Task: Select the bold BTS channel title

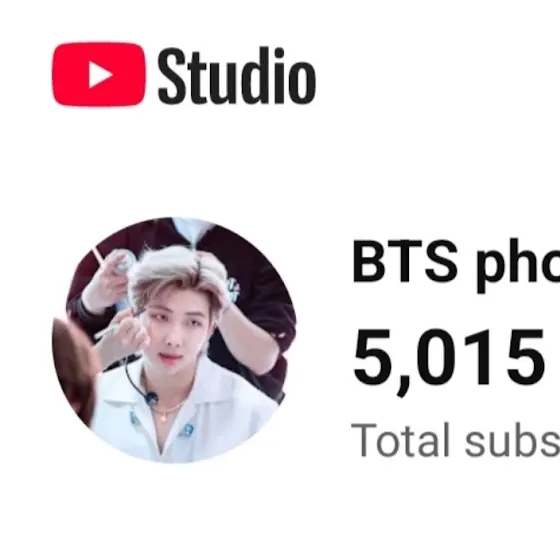Action: click(456, 264)
